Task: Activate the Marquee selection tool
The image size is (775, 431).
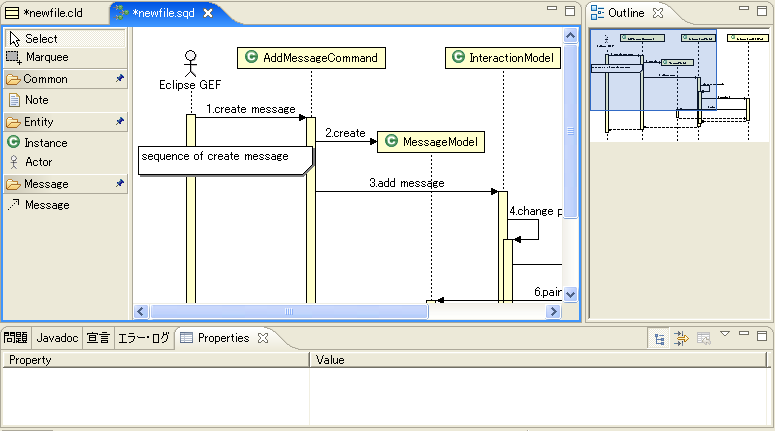Action: 65,57
